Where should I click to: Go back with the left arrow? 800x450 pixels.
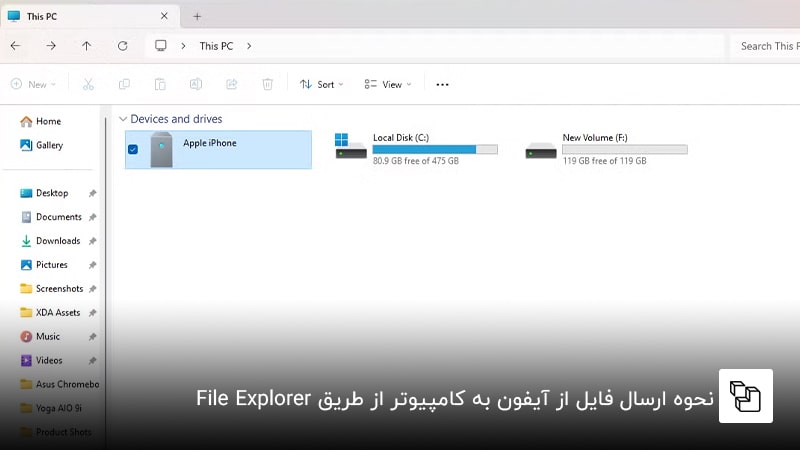(x=15, y=46)
